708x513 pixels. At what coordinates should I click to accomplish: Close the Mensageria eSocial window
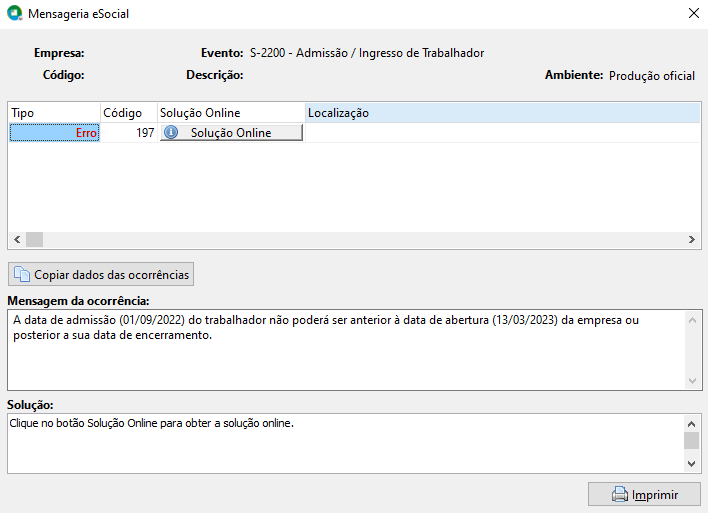[694, 13]
